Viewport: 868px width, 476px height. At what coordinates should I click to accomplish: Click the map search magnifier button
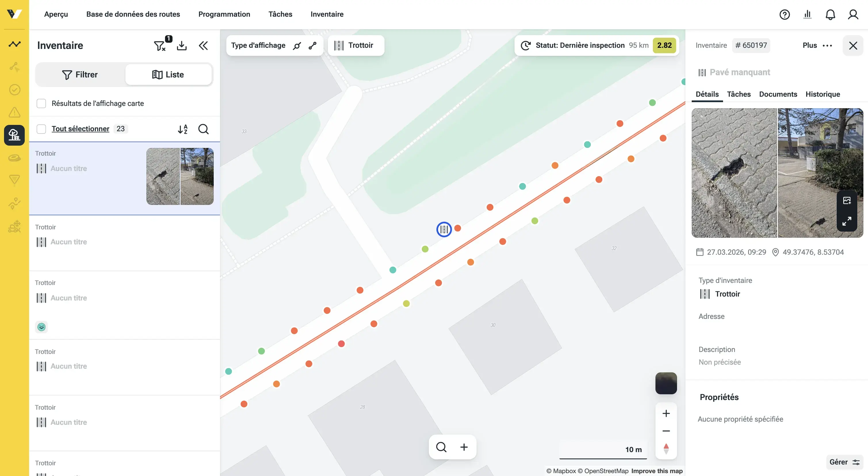click(441, 447)
